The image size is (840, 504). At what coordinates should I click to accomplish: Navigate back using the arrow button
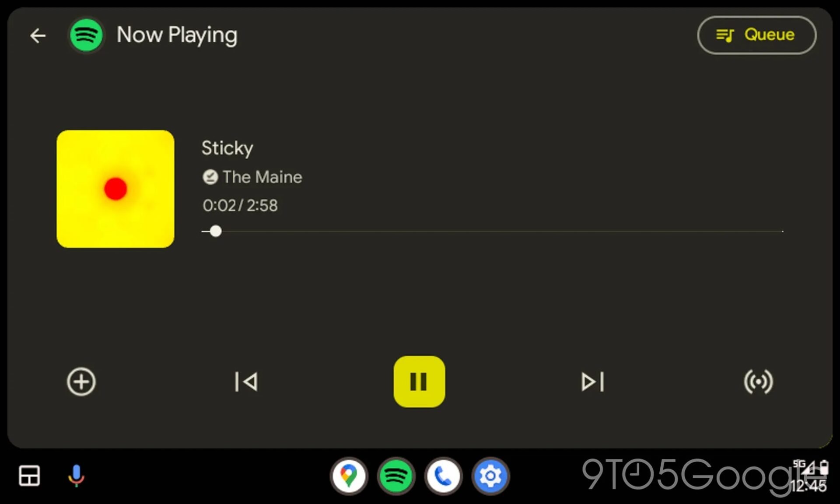click(38, 35)
